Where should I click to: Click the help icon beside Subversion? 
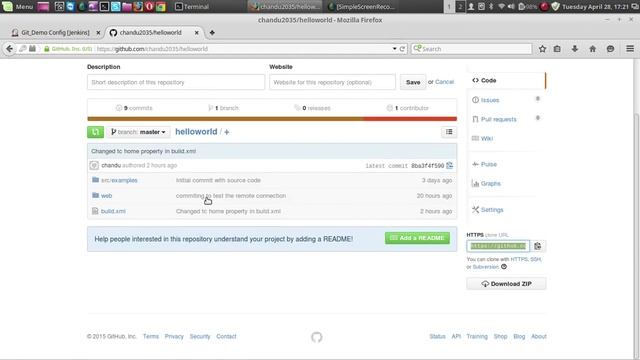(x=504, y=267)
